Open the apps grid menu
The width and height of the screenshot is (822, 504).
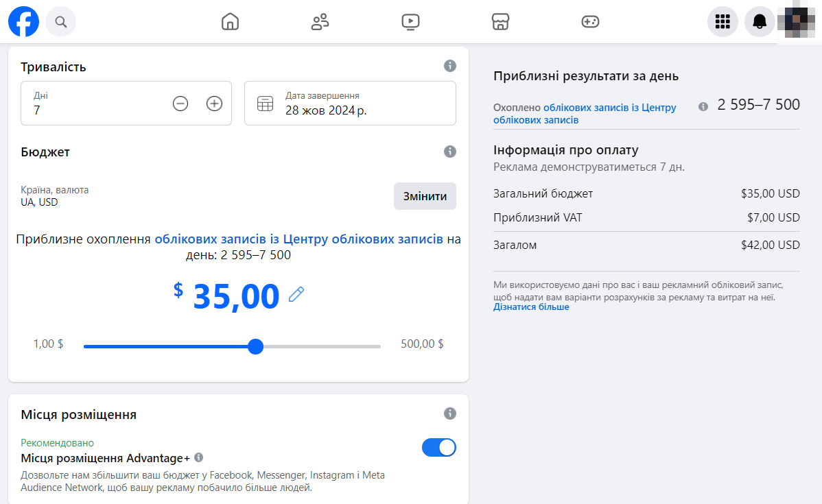pos(723,22)
